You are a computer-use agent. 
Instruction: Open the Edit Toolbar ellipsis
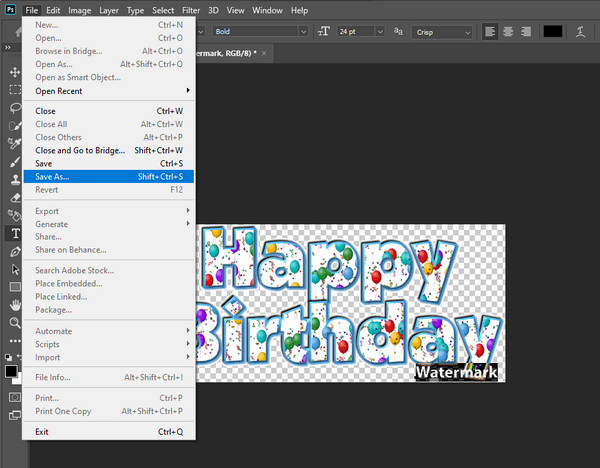click(15, 341)
